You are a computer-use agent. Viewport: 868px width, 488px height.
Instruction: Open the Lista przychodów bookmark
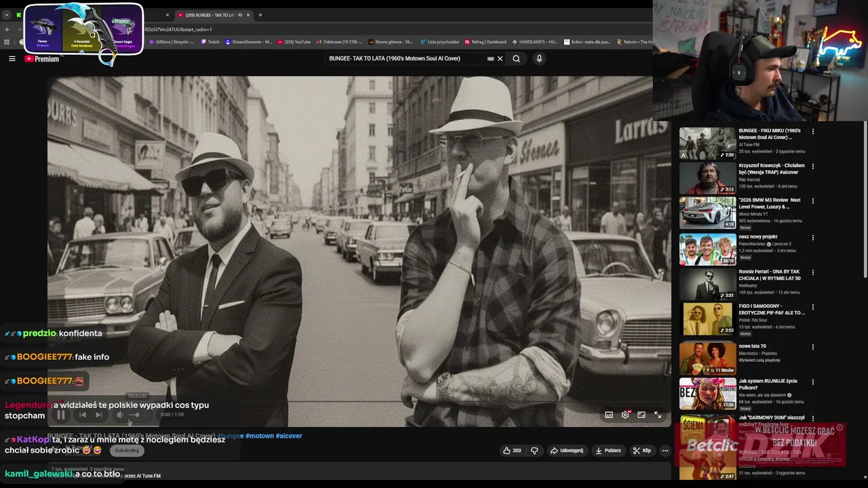pos(439,42)
